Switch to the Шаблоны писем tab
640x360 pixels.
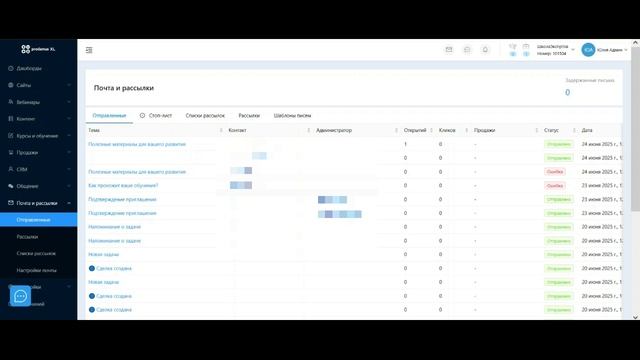pos(292,116)
